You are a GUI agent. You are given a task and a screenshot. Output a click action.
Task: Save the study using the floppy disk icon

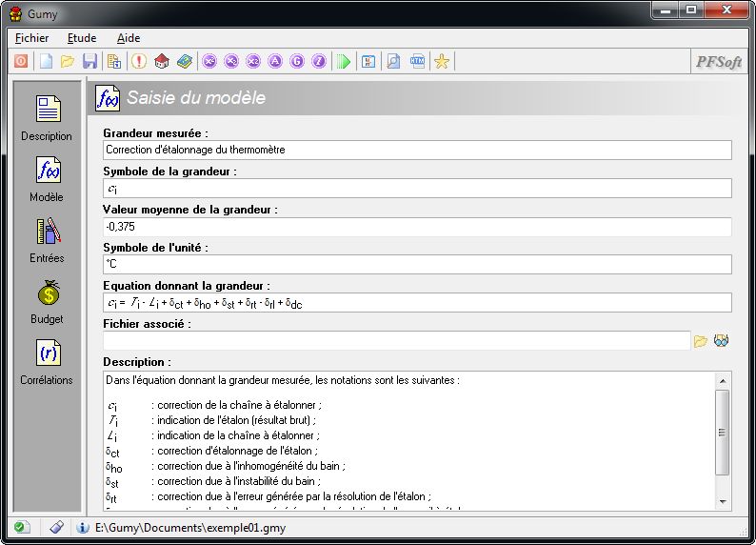tap(90, 61)
